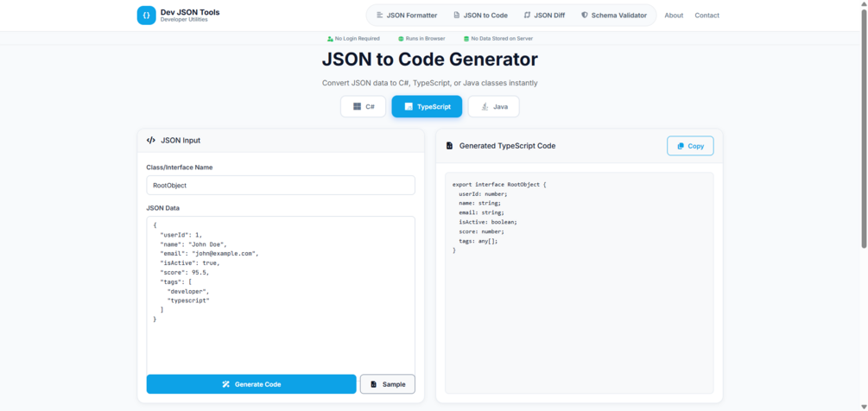Go to the Contact page
Image resolution: width=868 pixels, height=411 pixels.
706,16
